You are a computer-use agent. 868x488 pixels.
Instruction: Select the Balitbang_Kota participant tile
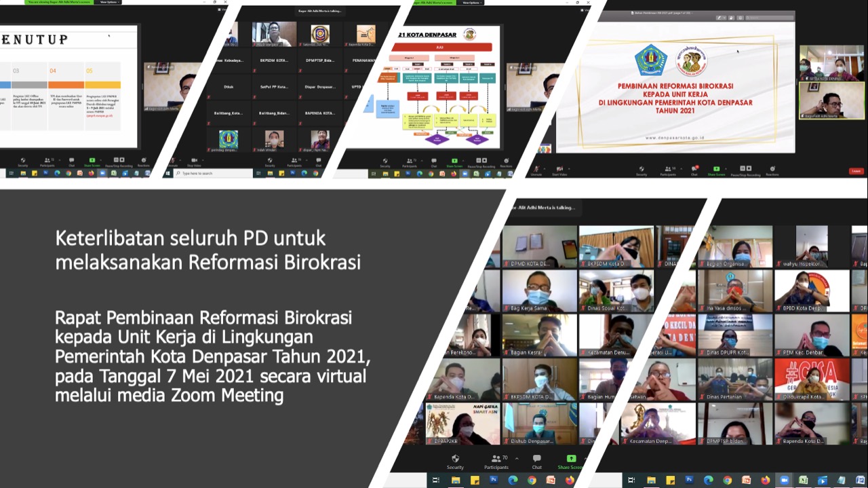(229, 113)
